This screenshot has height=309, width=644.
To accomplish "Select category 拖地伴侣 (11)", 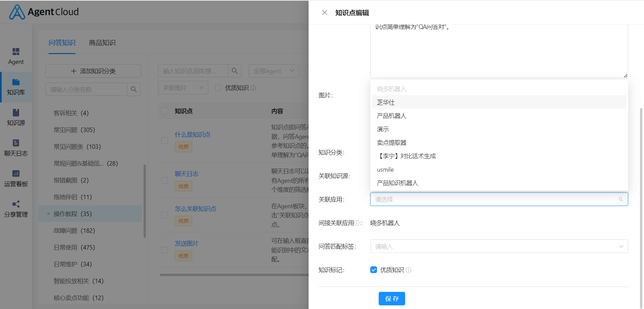I will (73, 197).
